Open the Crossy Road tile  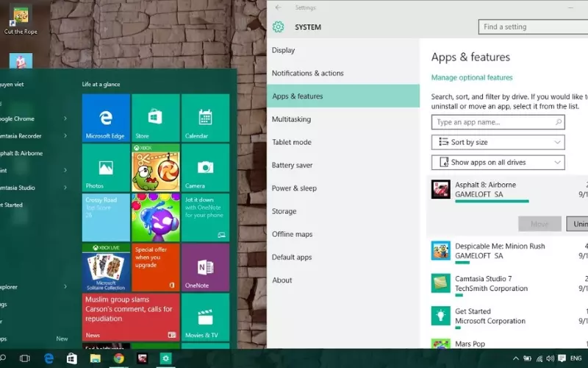tap(106, 217)
